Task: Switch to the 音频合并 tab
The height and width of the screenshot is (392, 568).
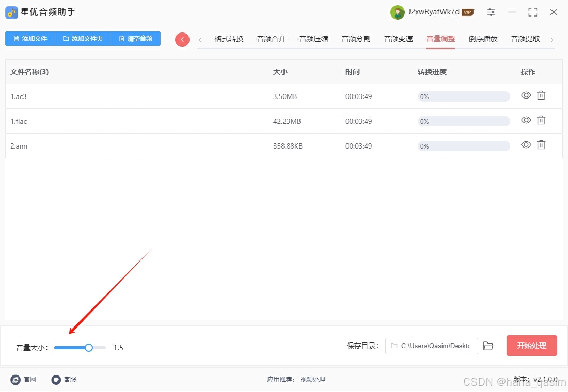Action: 271,39
